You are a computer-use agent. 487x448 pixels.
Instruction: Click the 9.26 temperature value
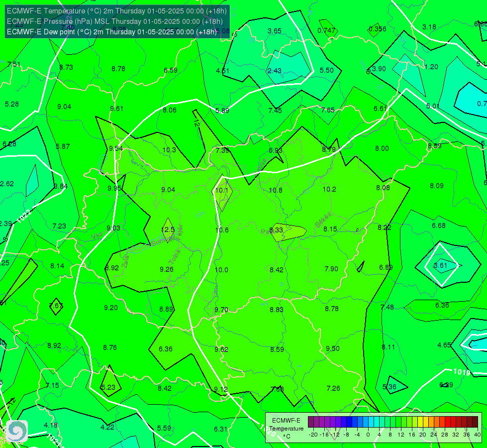(167, 269)
